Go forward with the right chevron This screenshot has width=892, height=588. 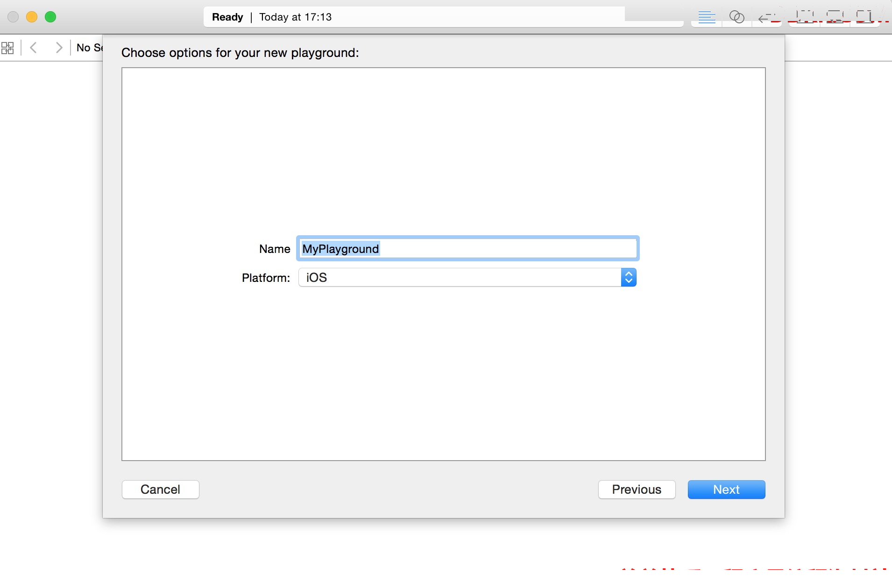click(59, 48)
